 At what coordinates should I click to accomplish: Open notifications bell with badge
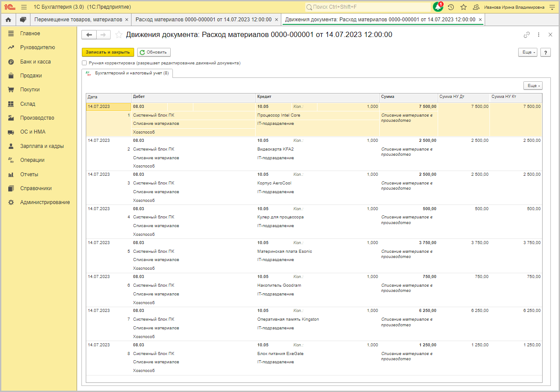[438, 7]
